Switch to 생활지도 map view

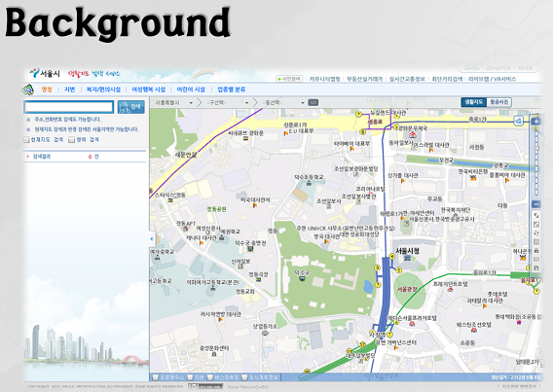(473, 102)
